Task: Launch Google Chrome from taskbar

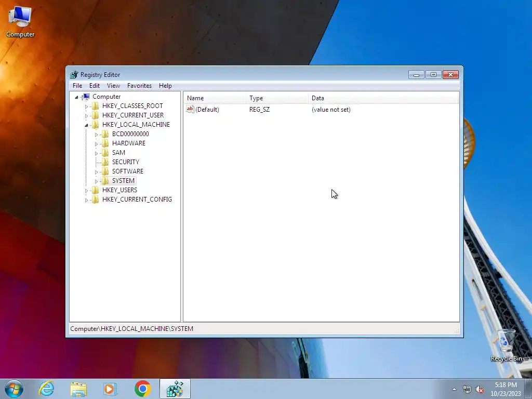Action: [x=142, y=389]
